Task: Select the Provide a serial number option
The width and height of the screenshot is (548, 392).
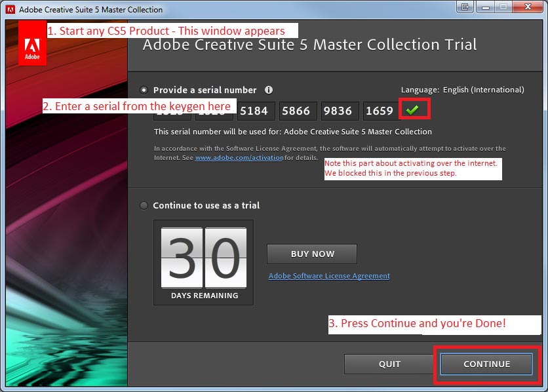Action: pos(144,90)
